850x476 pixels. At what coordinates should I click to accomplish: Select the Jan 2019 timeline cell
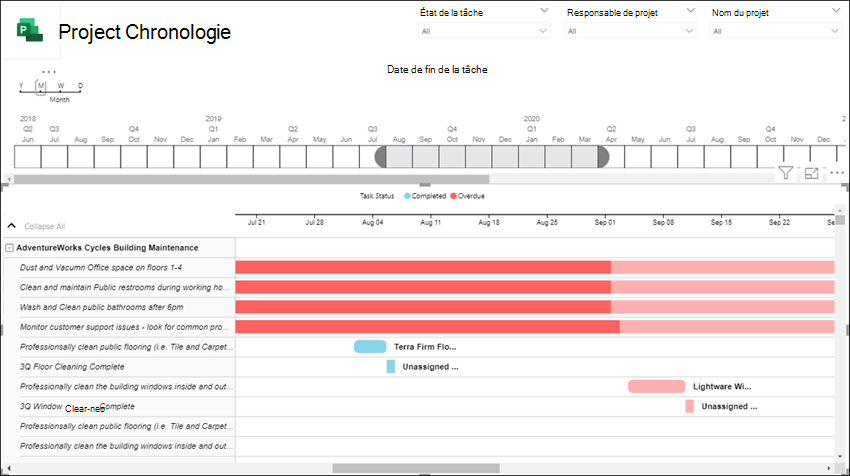pos(214,157)
